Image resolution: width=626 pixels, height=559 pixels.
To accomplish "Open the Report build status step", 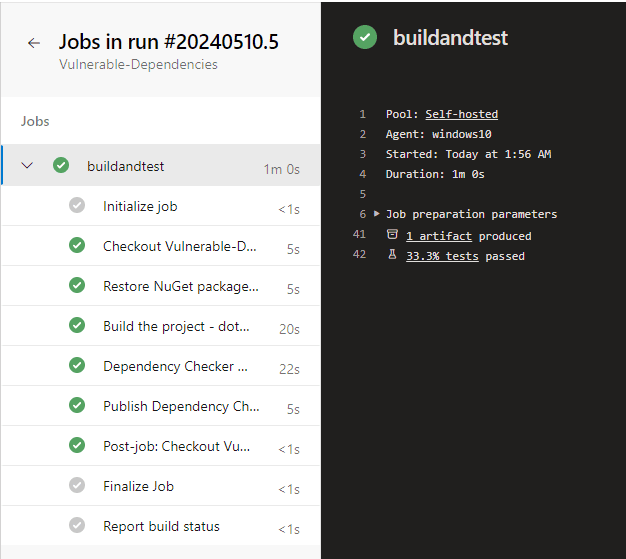I will click(161, 526).
